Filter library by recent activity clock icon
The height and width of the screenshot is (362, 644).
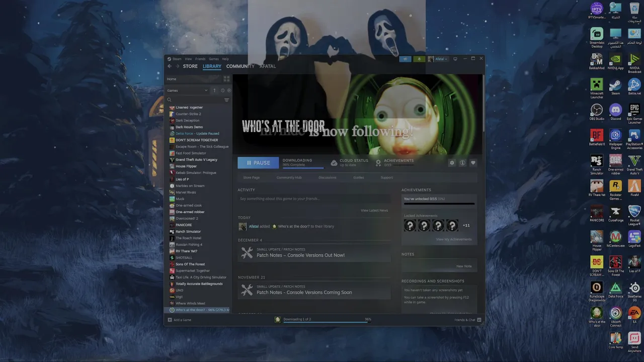(222, 90)
